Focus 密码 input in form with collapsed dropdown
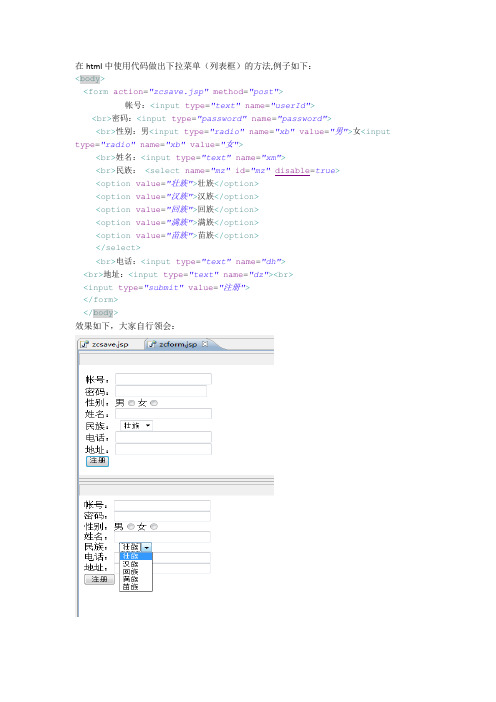The width and height of the screenshot is (496, 702). [161, 391]
